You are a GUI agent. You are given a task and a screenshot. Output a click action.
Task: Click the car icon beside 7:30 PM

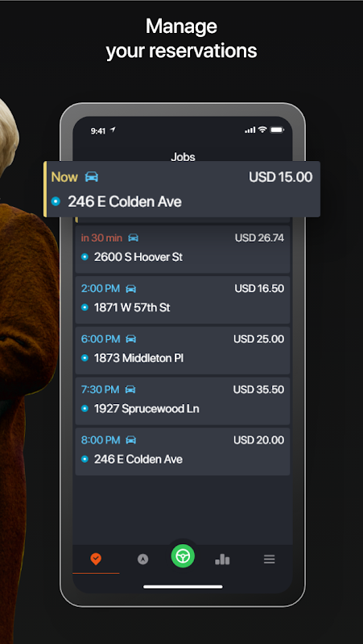(x=130, y=390)
